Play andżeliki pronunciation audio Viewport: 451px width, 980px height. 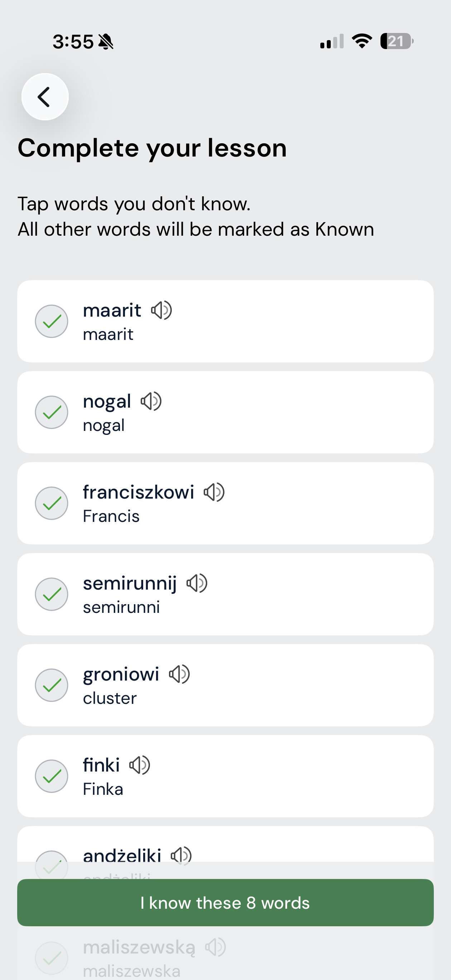(x=181, y=856)
